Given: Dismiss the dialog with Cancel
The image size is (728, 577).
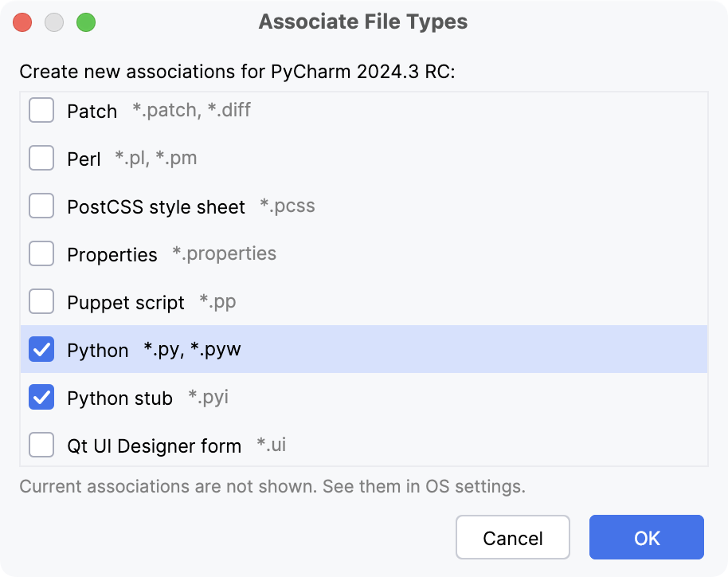Looking at the screenshot, I should tap(513, 537).
